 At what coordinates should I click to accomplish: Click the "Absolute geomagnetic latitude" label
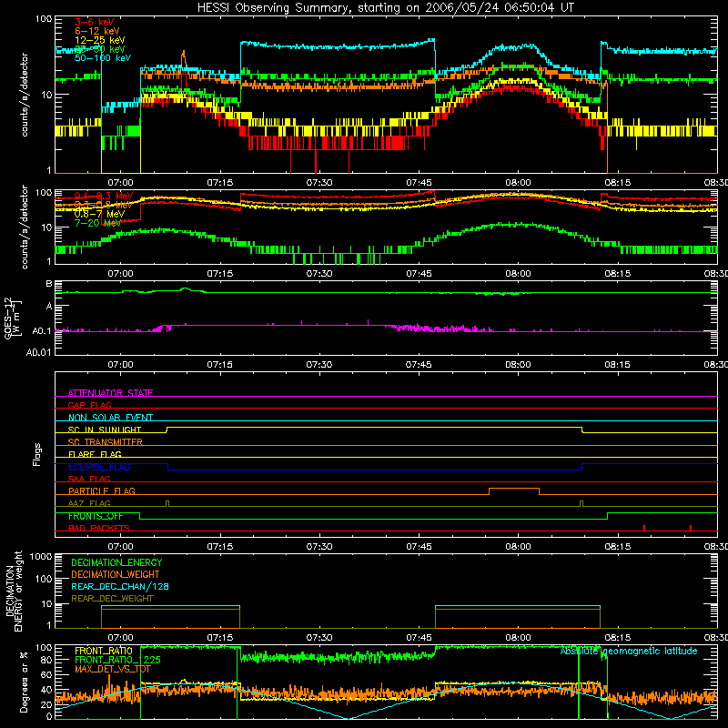[629, 651]
